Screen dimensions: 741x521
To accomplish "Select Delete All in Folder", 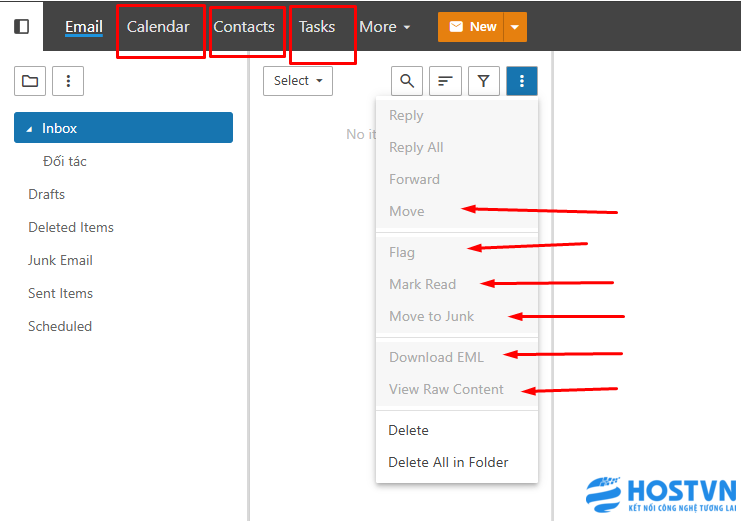I will click(448, 462).
